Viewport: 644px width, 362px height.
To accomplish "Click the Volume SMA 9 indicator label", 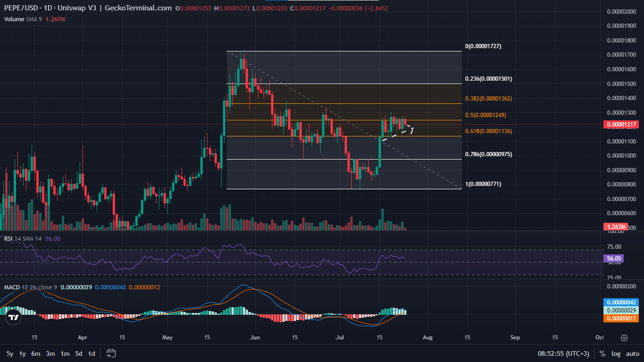I will pyautogui.click(x=24, y=19).
